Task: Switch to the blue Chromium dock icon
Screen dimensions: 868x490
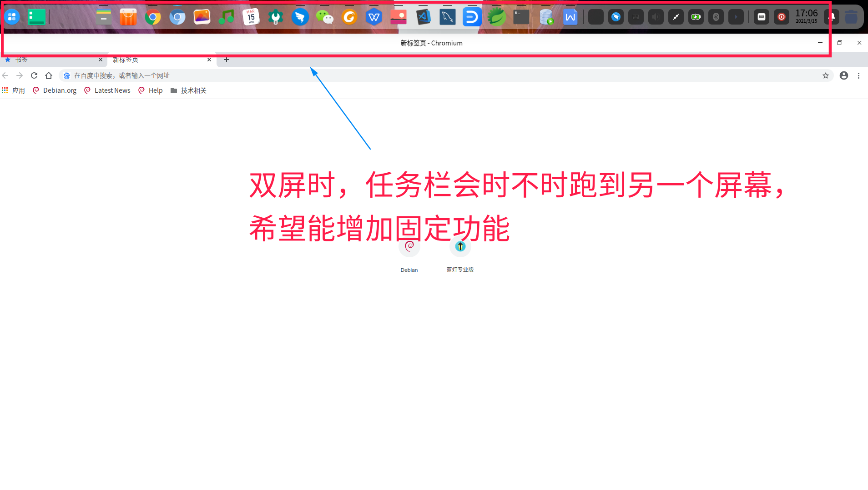Action: [177, 17]
